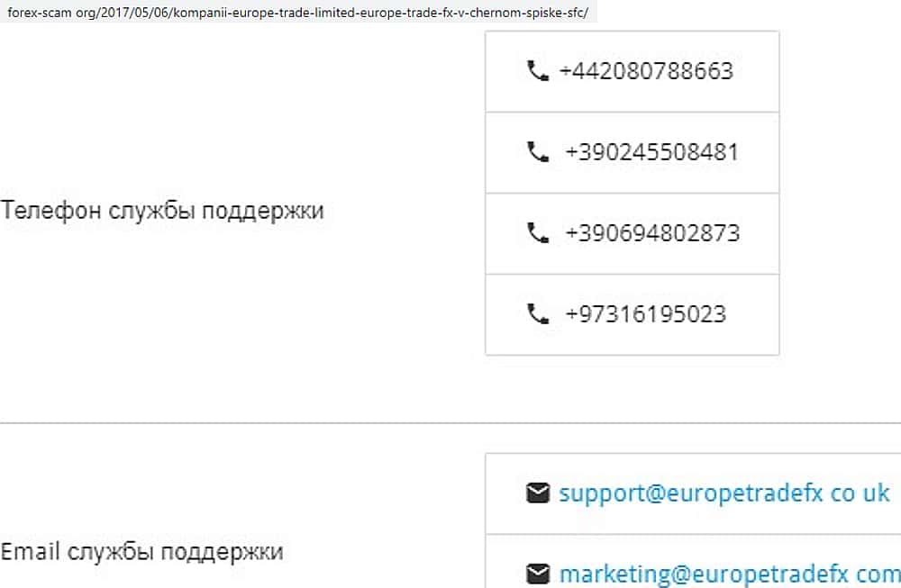Viewport: 901px width, 588px height.
Task: Select phone number +390245508481
Action: (651, 152)
